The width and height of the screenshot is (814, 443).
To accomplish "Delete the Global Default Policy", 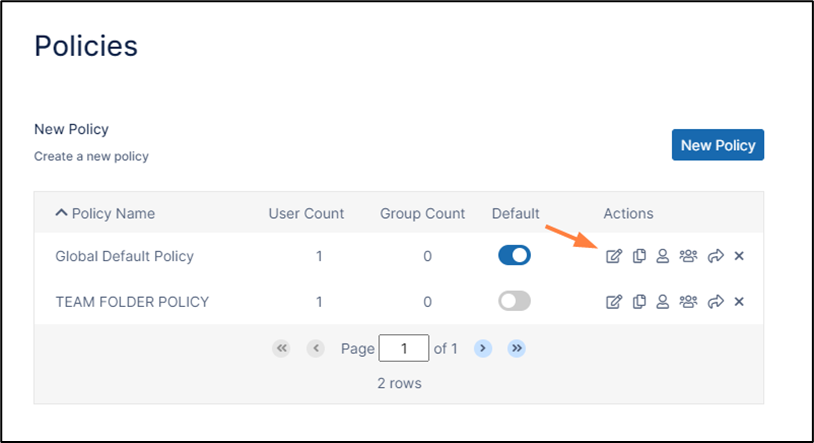I will (739, 256).
